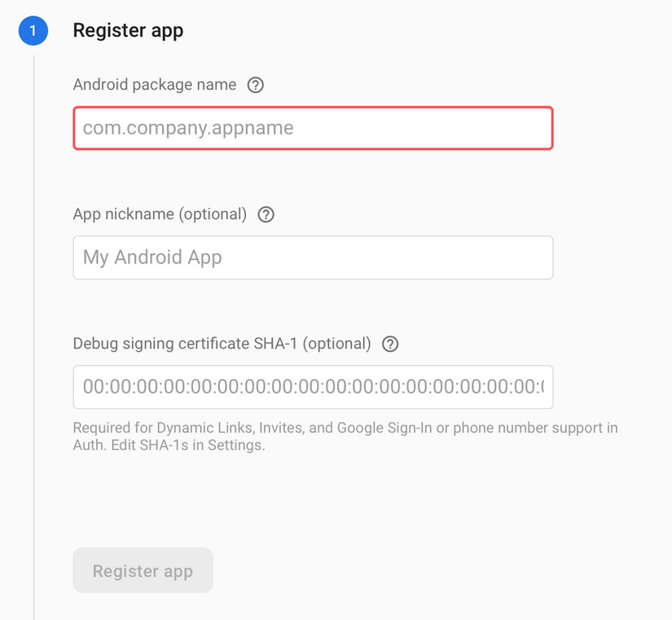The width and height of the screenshot is (672, 620).
Task: Click the App nickname (optional) label
Action: (160, 214)
